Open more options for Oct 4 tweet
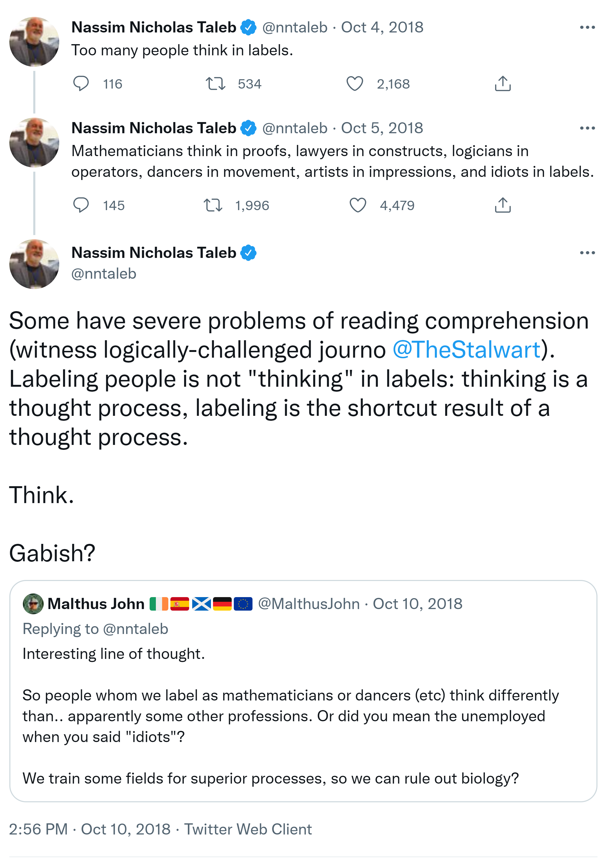Image resolution: width=605 pixels, height=868 pixels. 587,27
